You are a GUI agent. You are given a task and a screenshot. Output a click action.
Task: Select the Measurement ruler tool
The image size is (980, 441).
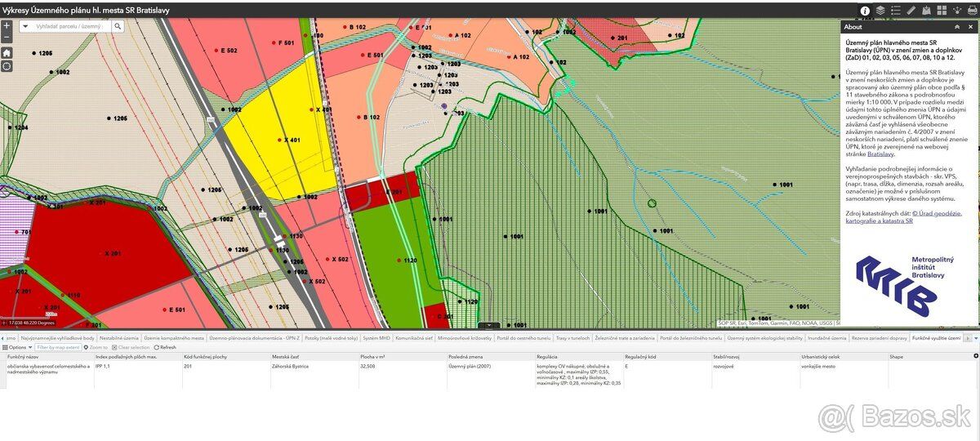(x=911, y=11)
